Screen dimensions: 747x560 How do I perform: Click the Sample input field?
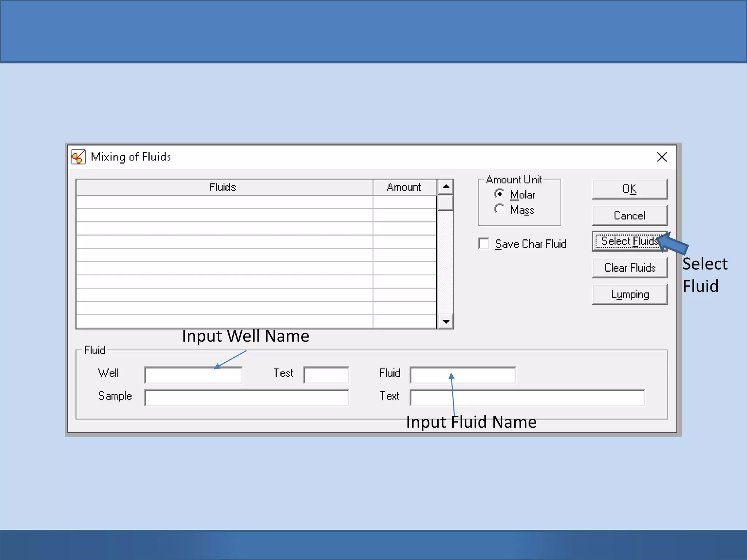click(x=246, y=398)
